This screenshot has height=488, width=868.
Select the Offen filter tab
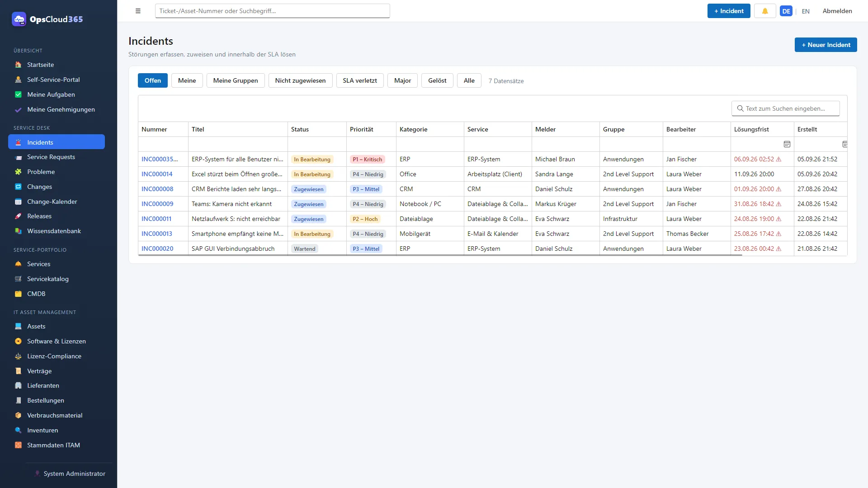point(153,80)
